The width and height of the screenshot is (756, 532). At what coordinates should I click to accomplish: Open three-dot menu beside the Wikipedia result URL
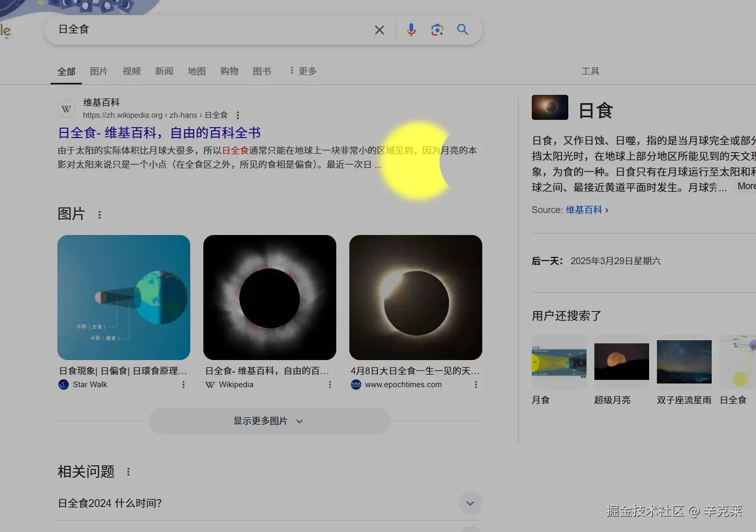pos(238,115)
